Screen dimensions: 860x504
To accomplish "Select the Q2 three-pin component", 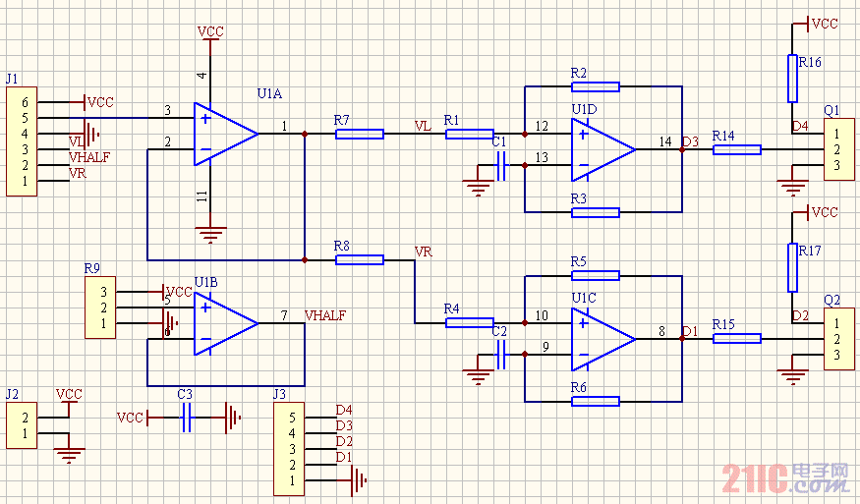I will click(838, 339).
